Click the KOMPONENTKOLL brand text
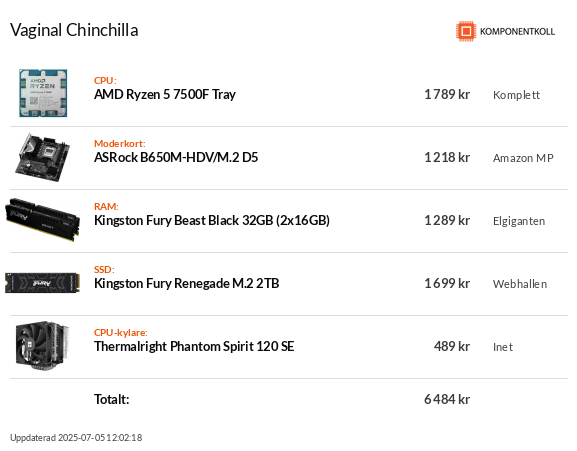577x451 pixels. 517,32
